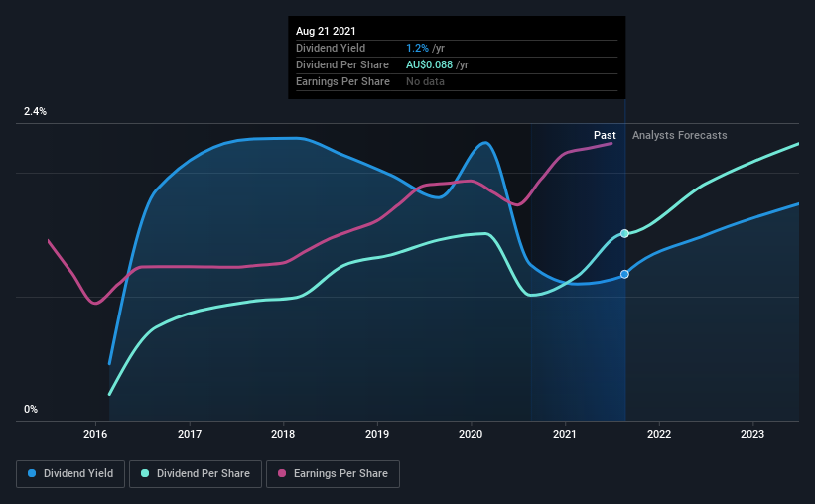
Task: Click the 2.4% y-axis label
Action: 35,112
